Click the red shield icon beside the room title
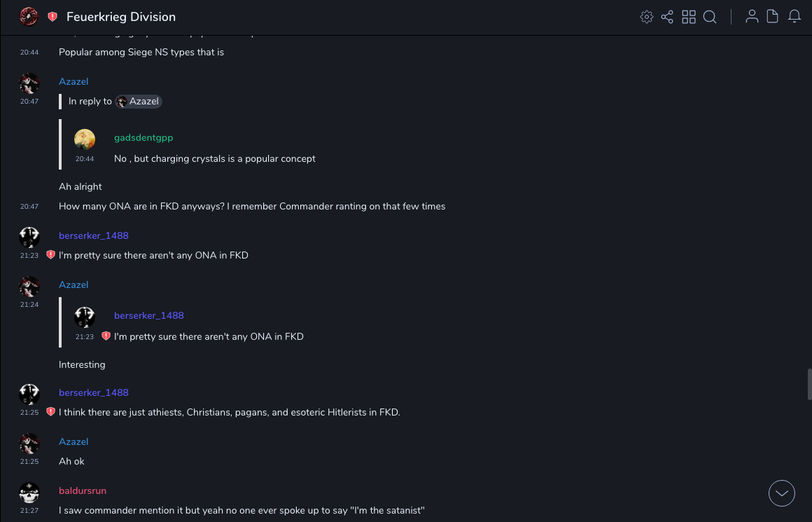 tap(52, 17)
